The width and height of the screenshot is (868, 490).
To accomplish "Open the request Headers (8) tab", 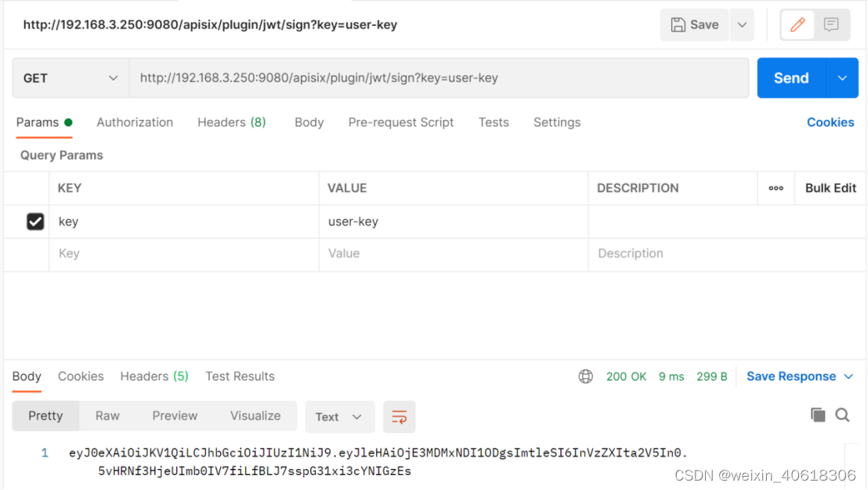I will click(x=232, y=123).
